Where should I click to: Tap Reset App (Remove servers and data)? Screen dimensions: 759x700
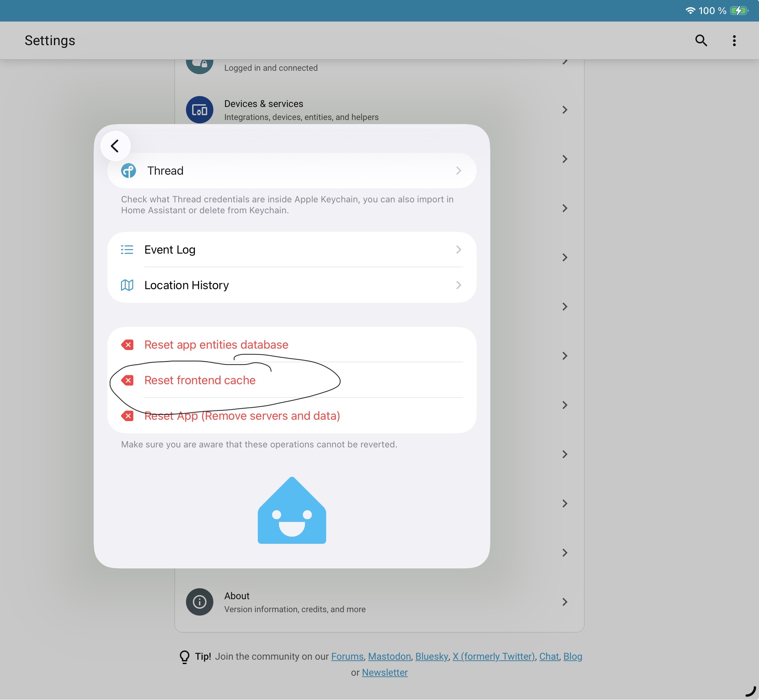(242, 416)
